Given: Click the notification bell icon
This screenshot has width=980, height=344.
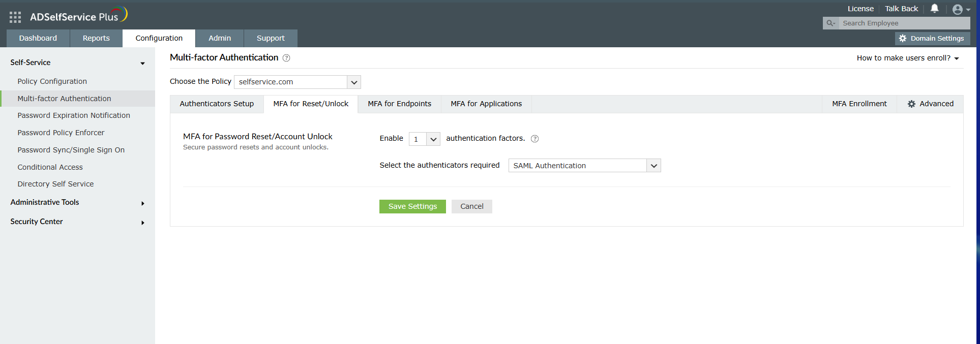Looking at the screenshot, I should (x=934, y=9).
